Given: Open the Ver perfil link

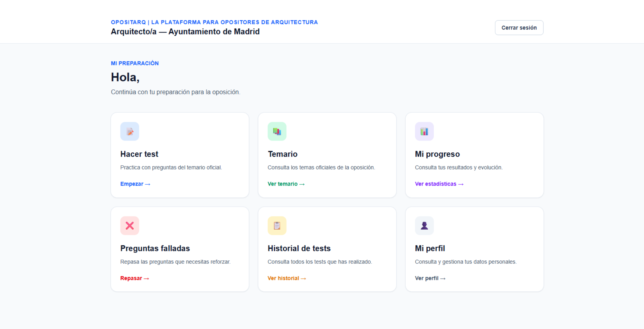Looking at the screenshot, I should (430, 278).
